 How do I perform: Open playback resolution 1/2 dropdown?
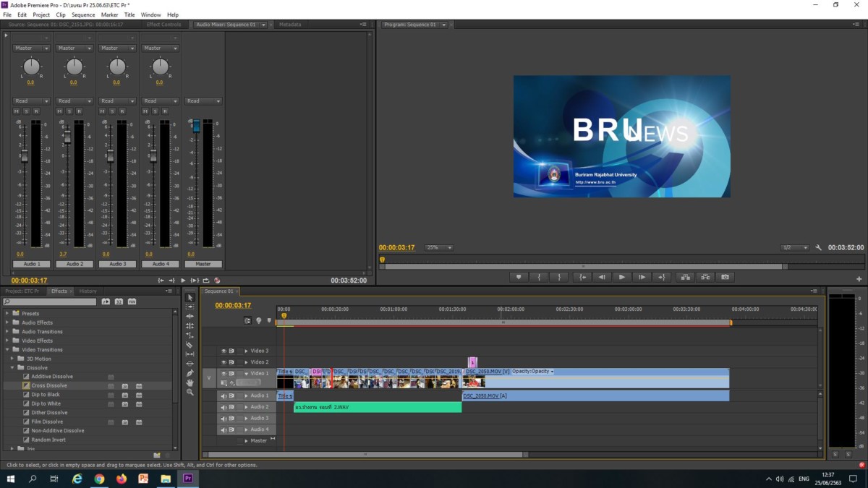point(794,247)
